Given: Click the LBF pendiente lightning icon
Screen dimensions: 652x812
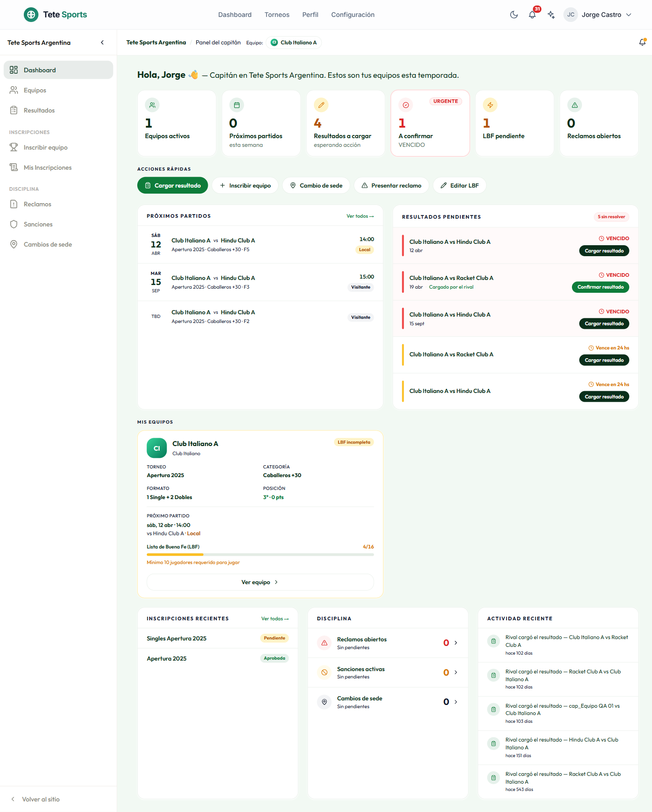Looking at the screenshot, I should click(490, 105).
